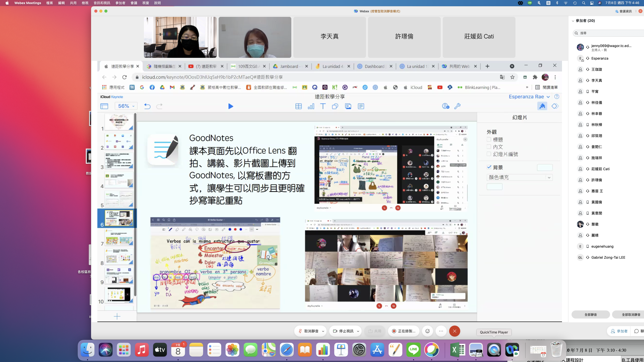Click the Undo arrow icon
Image resolution: width=644 pixels, height=362 pixels.
point(147,106)
